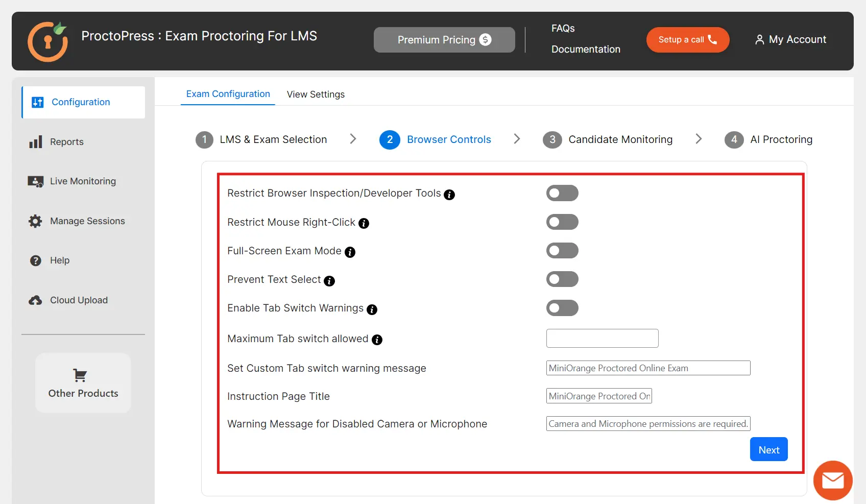Screen dimensions: 866x504
Task: Show info for Restrict Browser Inspection/Developer Tools
Action: (x=449, y=195)
